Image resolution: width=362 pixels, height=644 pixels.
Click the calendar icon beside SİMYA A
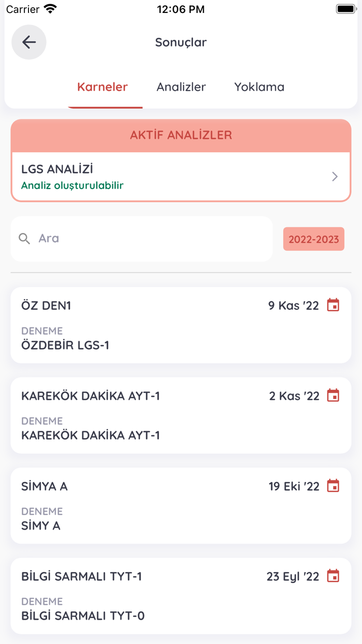(335, 486)
